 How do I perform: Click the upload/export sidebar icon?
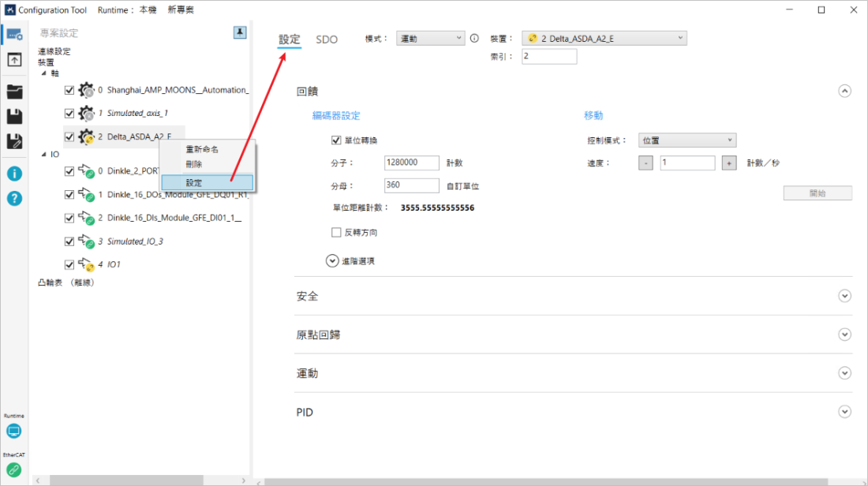click(14, 60)
